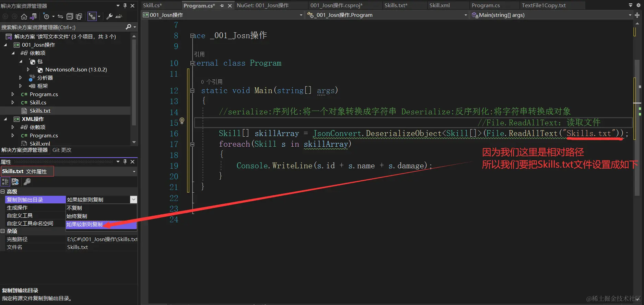The width and height of the screenshot is (644, 305).
Task: Collapse the 包 packages node
Action: [21, 61]
